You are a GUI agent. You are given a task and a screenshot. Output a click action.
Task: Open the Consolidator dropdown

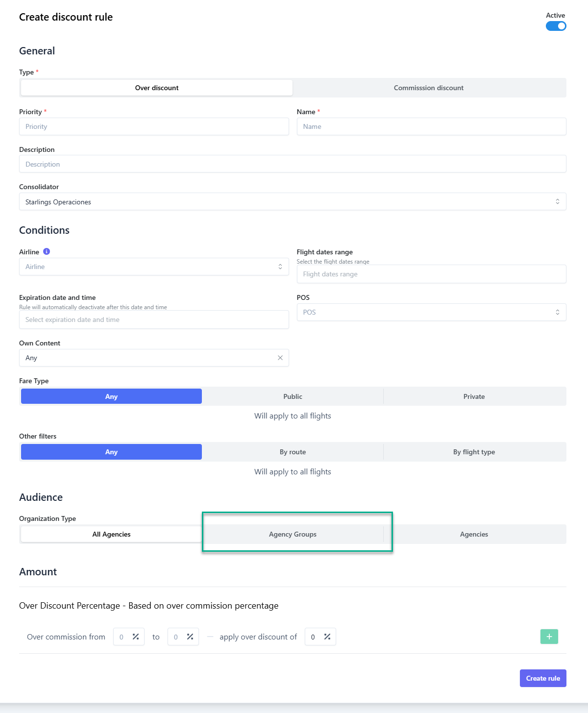pyautogui.click(x=293, y=202)
